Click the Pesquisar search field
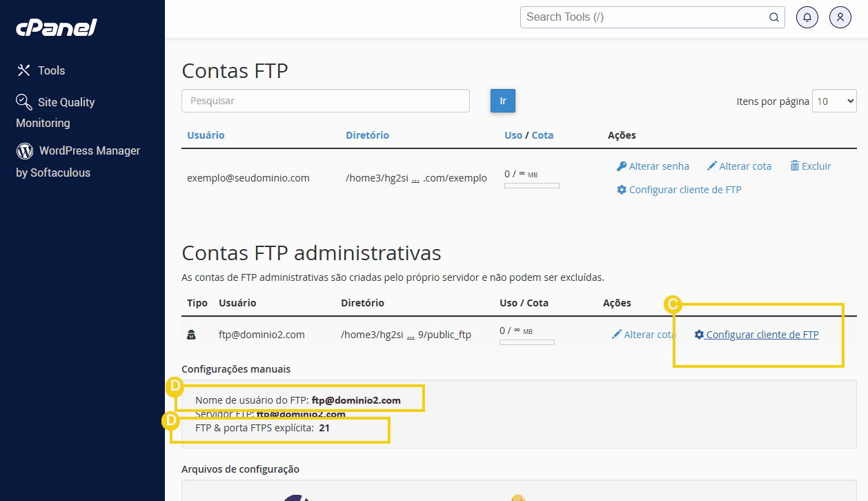Image resolution: width=868 pixels, height=501 pixels. point(326,101)
